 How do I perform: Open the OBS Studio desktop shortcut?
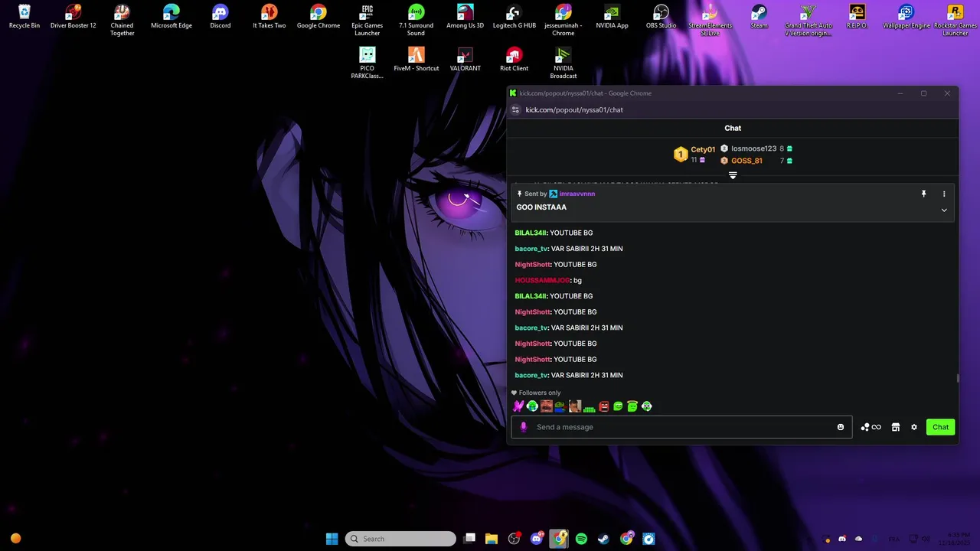pos(661,17)
